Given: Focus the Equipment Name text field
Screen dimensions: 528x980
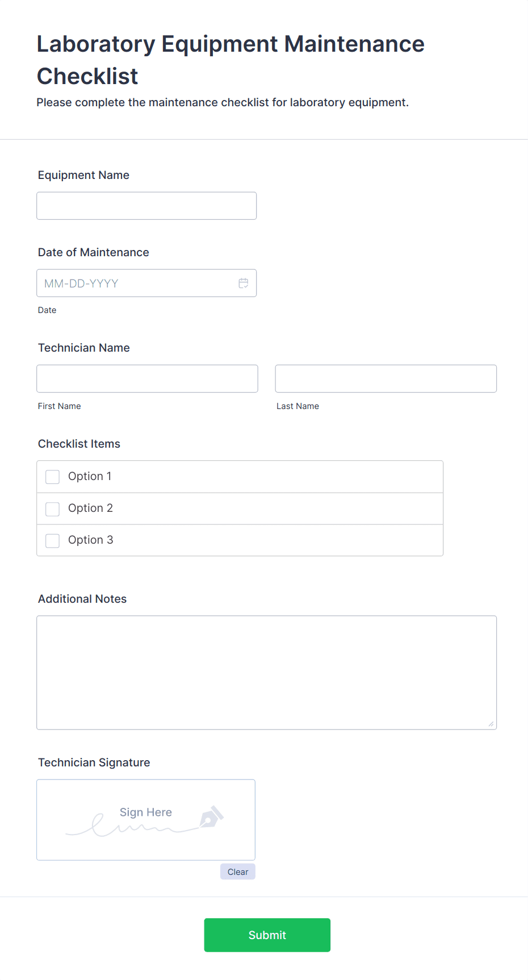Looking at the screenshot, I should tap(146, 206).
